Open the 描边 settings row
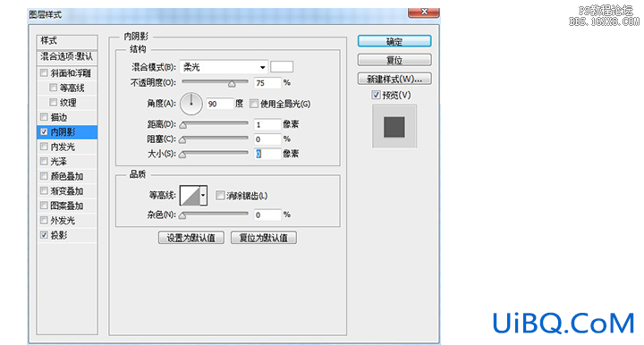This screenshot has height=345, width=644. (67, 117)
